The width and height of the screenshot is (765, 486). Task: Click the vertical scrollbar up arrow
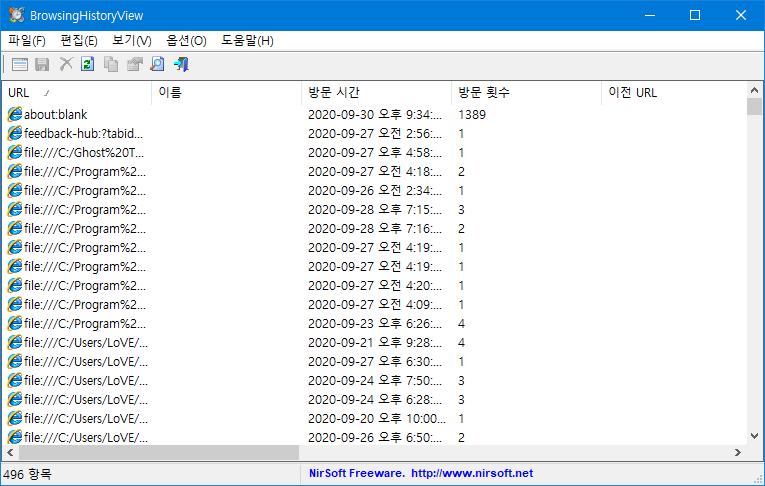tap(754, 90)
